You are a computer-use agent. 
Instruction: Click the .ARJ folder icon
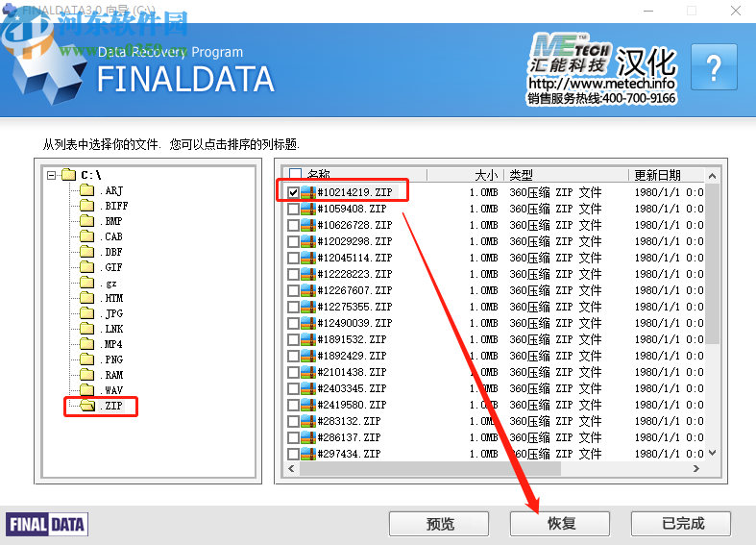point(87,190)
